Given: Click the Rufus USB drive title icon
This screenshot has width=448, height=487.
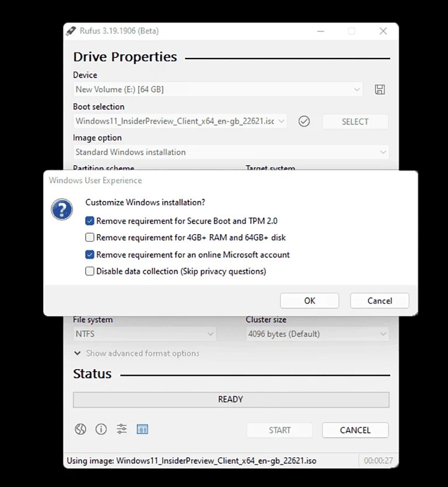Looking at the screenshot, I should click(x=71, y=31).
